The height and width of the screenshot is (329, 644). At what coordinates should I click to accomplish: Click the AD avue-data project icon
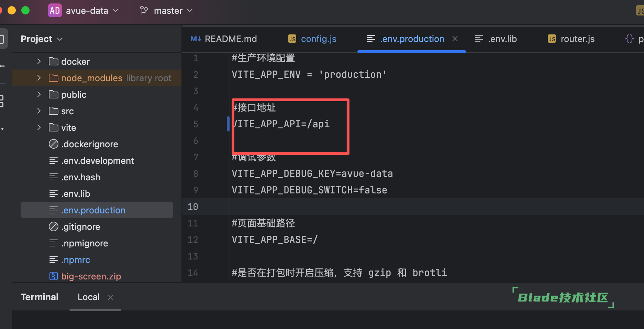click(55, 11)
